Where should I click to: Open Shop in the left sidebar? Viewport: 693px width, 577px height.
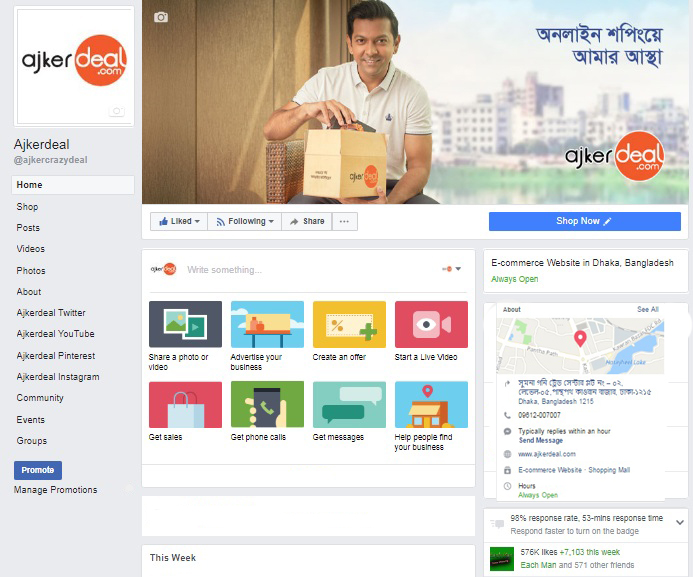pos(27,207)
